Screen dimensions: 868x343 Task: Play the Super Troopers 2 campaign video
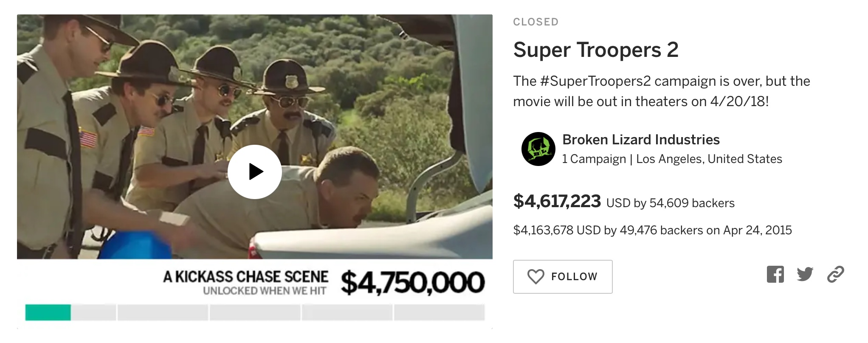[255, 172]
